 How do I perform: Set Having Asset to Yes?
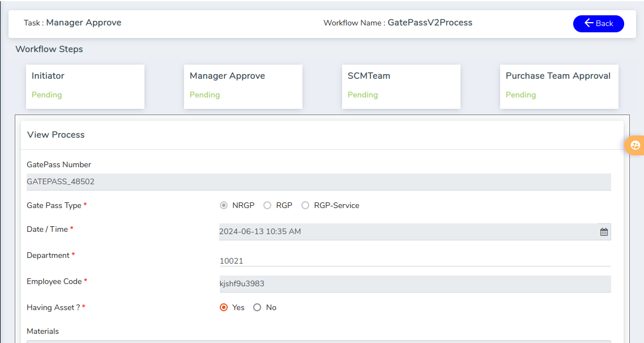coord(224,307)
